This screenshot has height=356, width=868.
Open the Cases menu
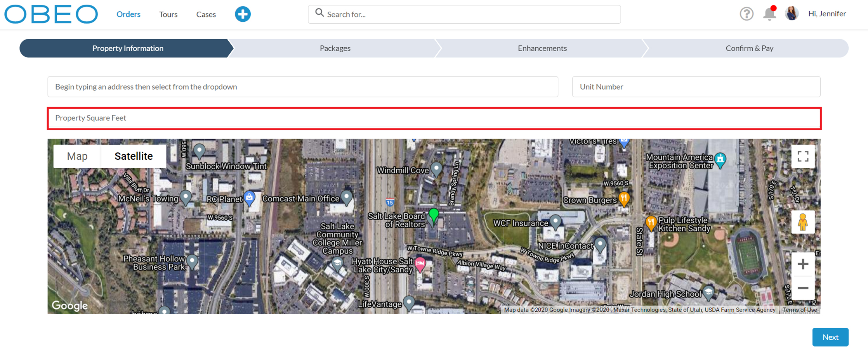[x=206, y=14]
